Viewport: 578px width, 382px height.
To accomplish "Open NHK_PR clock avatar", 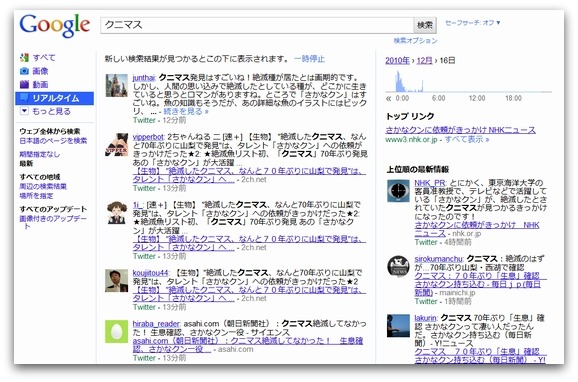I will point(398,191).
